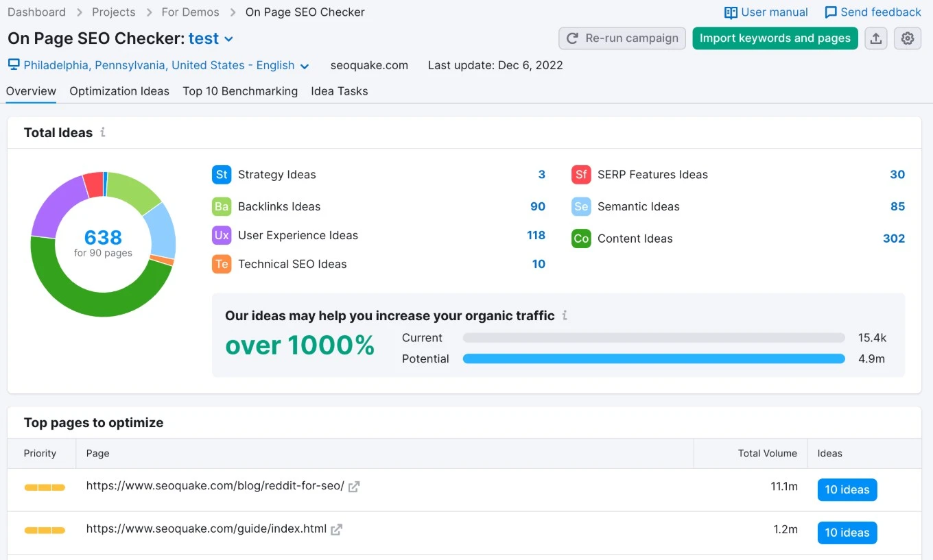Go to Projects breadcrumb
Image resolution: width=933 pixels, height=560 pixels.
pyautogui.click(x=114, y=12)
